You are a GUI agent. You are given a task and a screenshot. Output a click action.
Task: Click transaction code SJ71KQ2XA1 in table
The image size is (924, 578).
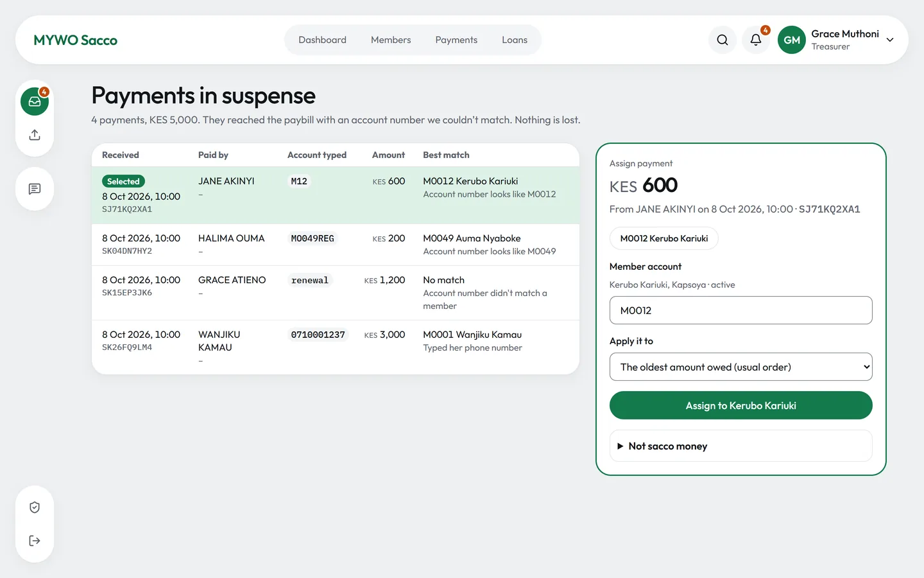tap(127, 209)
